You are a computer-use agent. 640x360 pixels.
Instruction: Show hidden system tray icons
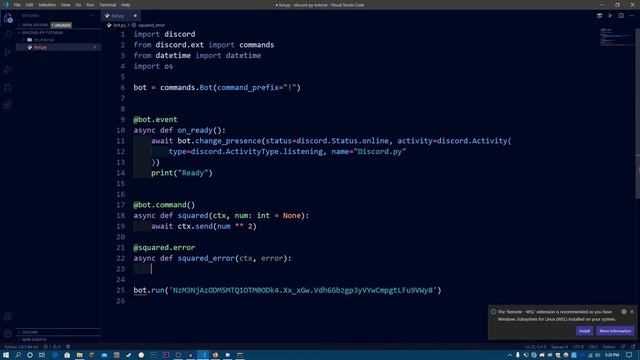pos(510,355)
